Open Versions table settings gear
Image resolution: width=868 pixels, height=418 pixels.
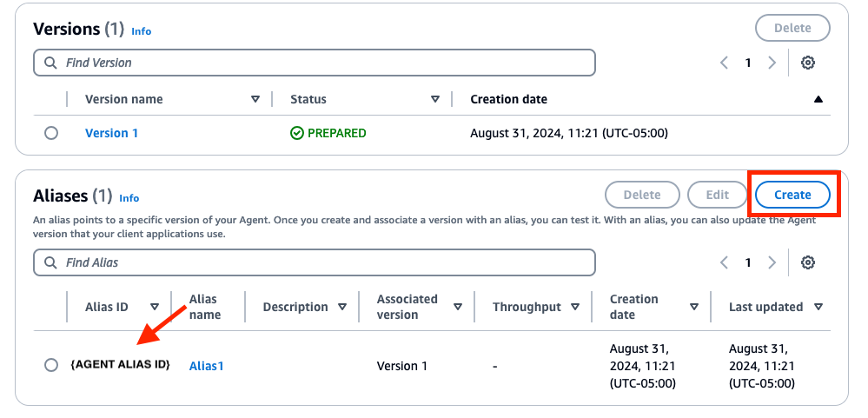click(x=808, y=63)
